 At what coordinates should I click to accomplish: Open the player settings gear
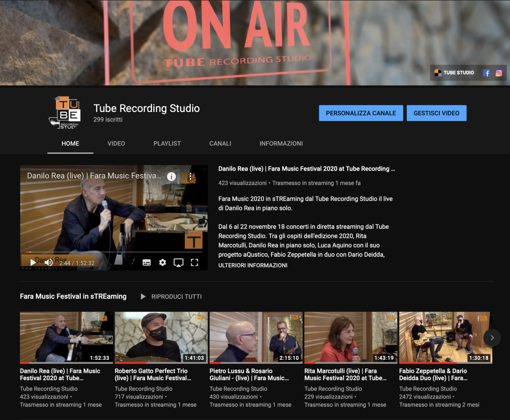[x=163, y=263]
